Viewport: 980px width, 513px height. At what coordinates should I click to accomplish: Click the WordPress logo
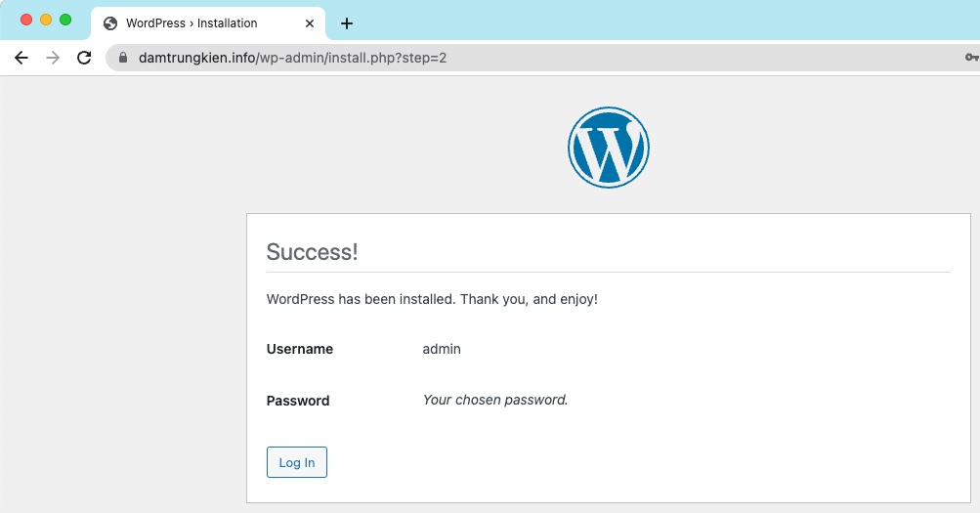[608, 148]
